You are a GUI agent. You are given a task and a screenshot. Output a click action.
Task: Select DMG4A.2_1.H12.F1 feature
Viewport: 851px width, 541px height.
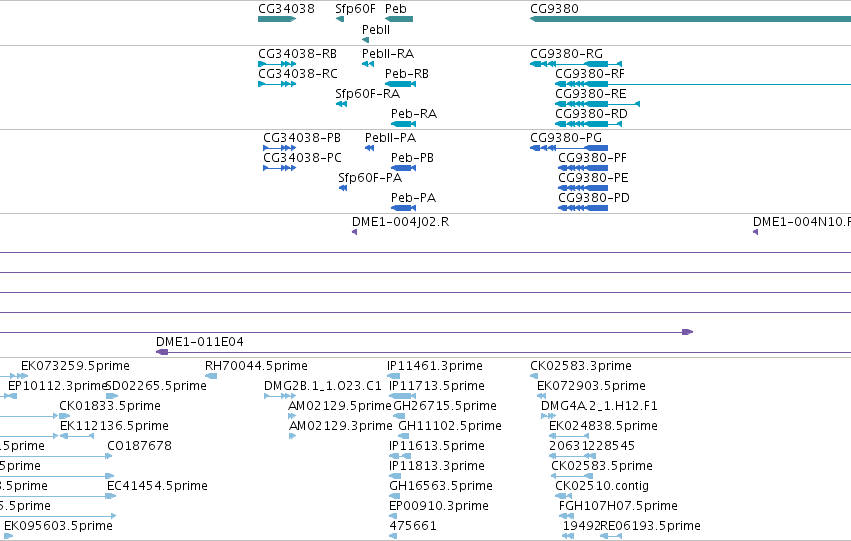[x=548, y=416]
